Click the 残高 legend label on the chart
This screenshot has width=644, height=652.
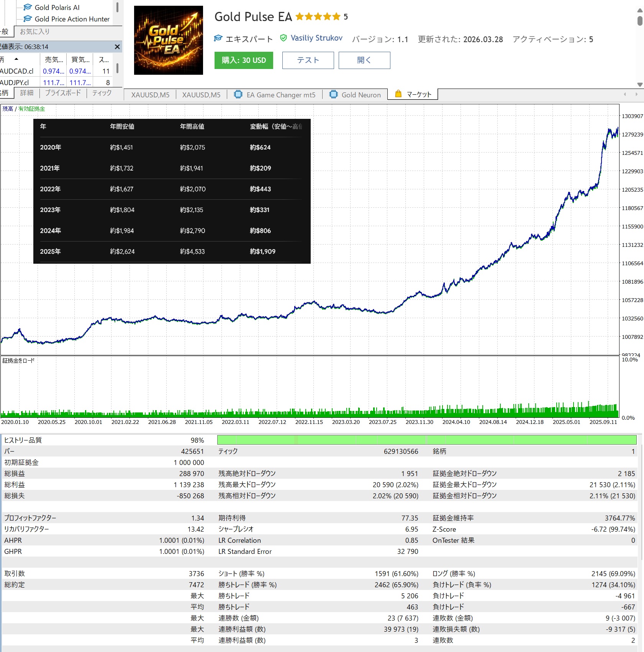8,109
